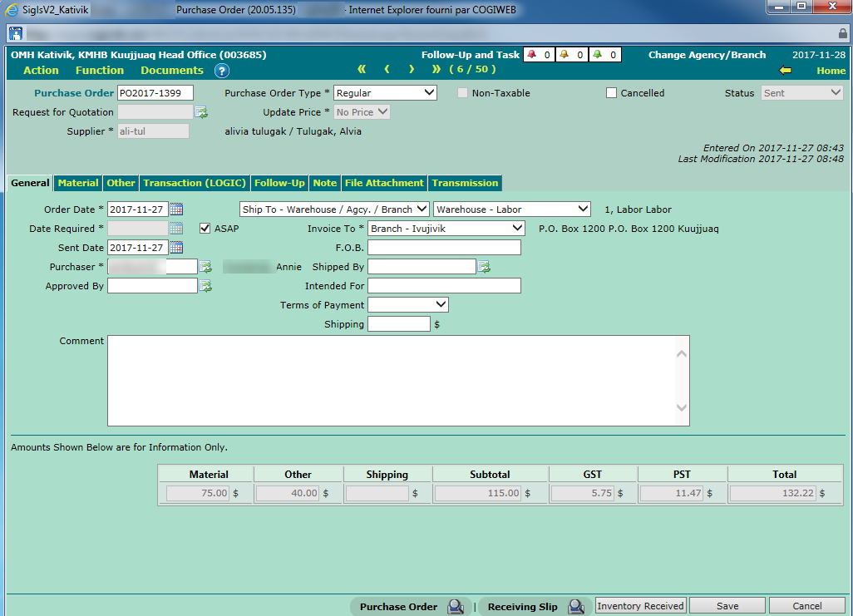Viewport: 853px width, 616px height.
Task: Uncheck the ASAP checkbox
Action: [205, 229]
